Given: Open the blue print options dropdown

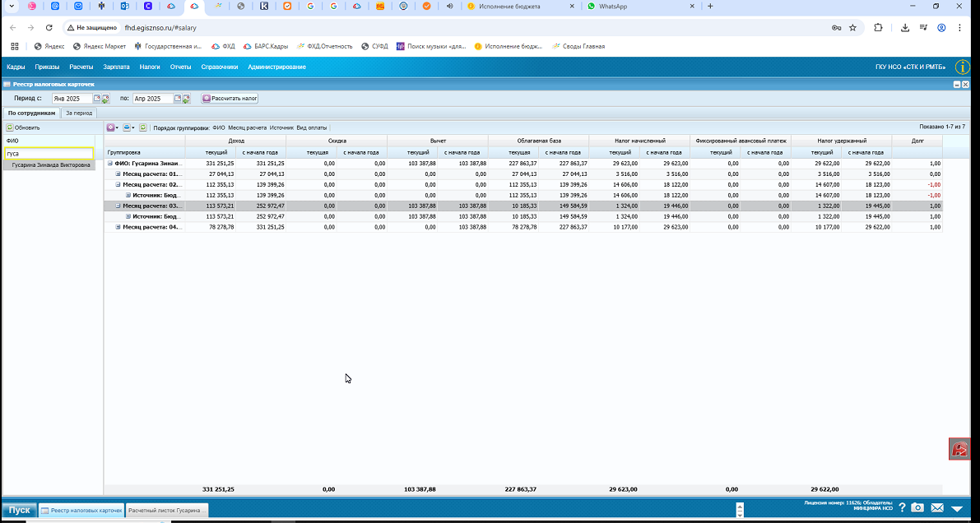Looking at the screenshot, I should (x=128, y=127).
